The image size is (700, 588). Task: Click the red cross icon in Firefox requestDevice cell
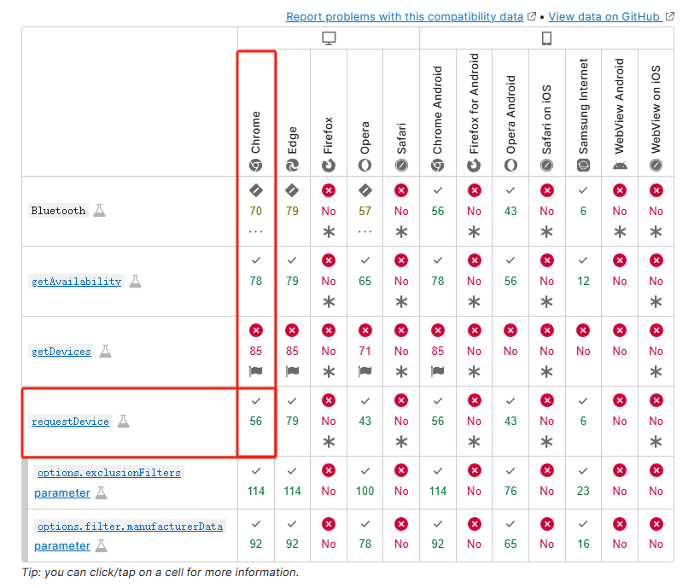pyautogui.click(x=328, y=399)
